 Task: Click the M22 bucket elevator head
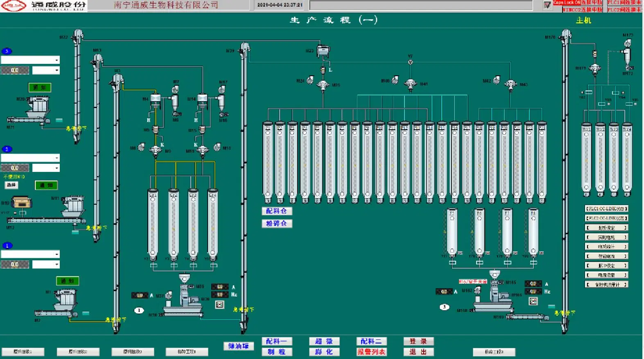coord(77,36)
